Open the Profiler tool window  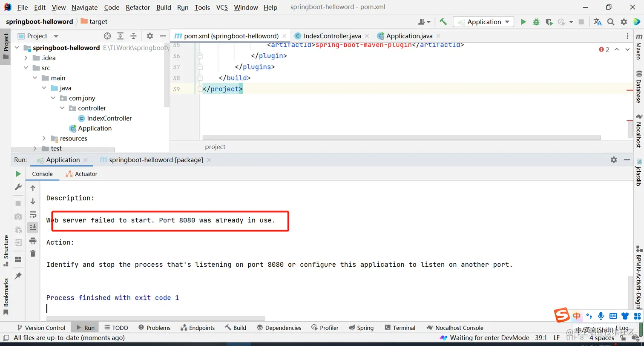[325, 328]
